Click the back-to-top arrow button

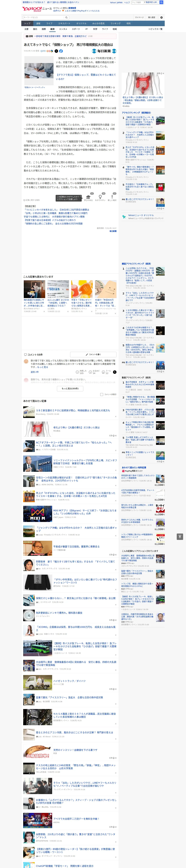(180, 537)
